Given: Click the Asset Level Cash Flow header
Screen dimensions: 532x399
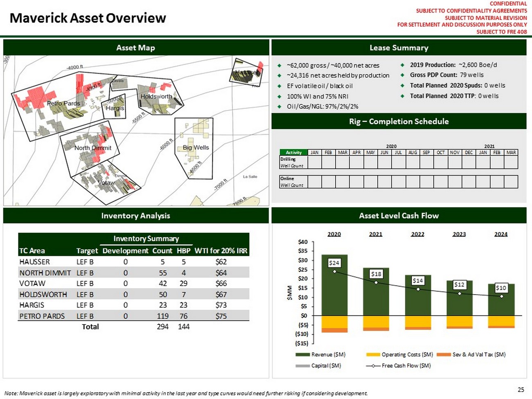Looking at the screenshot, I should 399,216.
